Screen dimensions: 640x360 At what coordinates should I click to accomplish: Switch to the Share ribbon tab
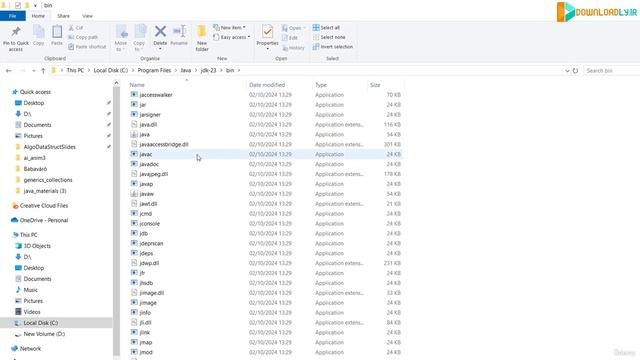[63, 16]
